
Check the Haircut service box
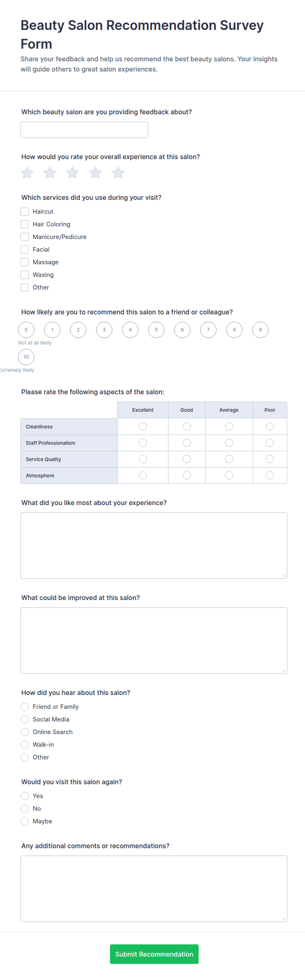25,212
